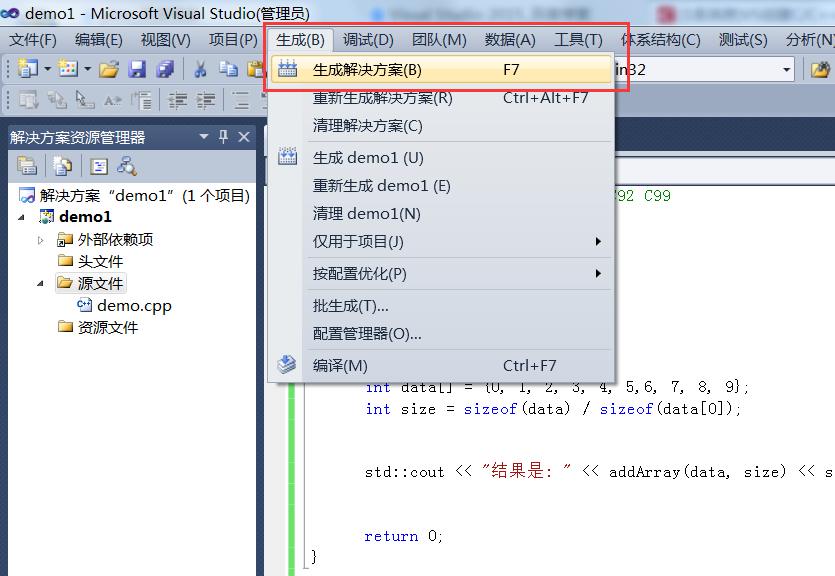Open the 项目(P) menu
This screenshot has width=835, height=576.
click(x=233, y=40)
